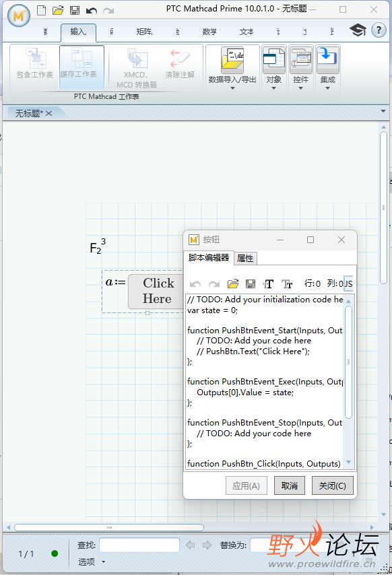Save script with editor floppy icon
392x575 pixels.
(x=251, y=283)
